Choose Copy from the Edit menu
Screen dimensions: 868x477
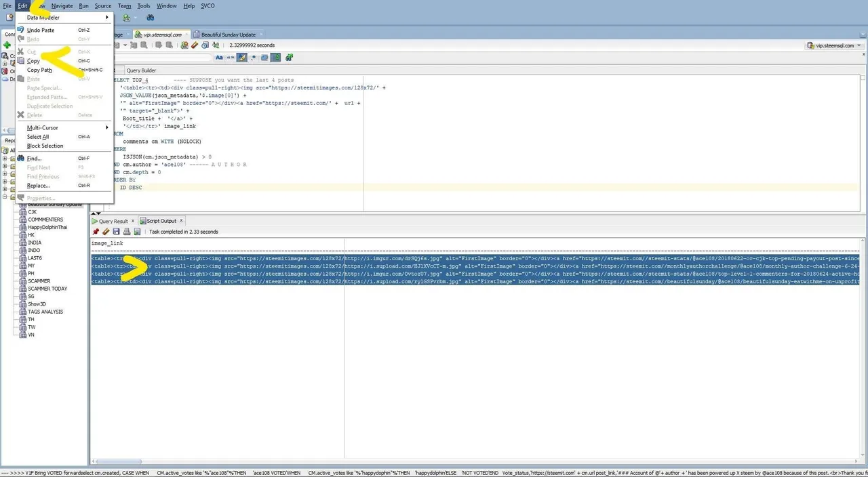pos(33,61)
